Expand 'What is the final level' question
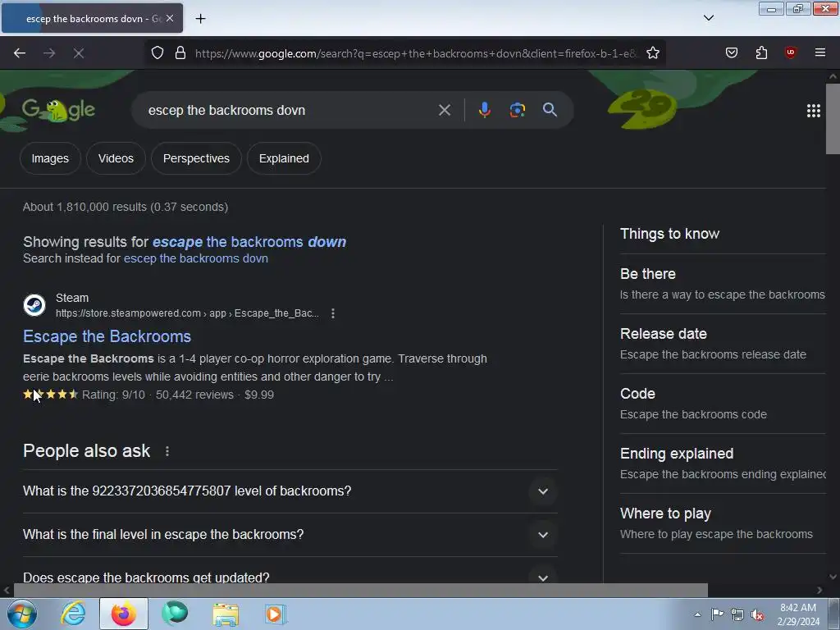Viewport: 840px width, 630px height. [290, 535]
